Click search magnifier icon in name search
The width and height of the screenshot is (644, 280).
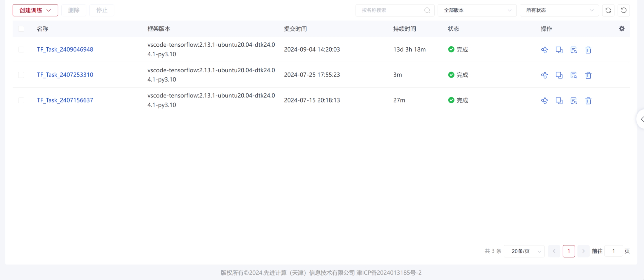427,10
